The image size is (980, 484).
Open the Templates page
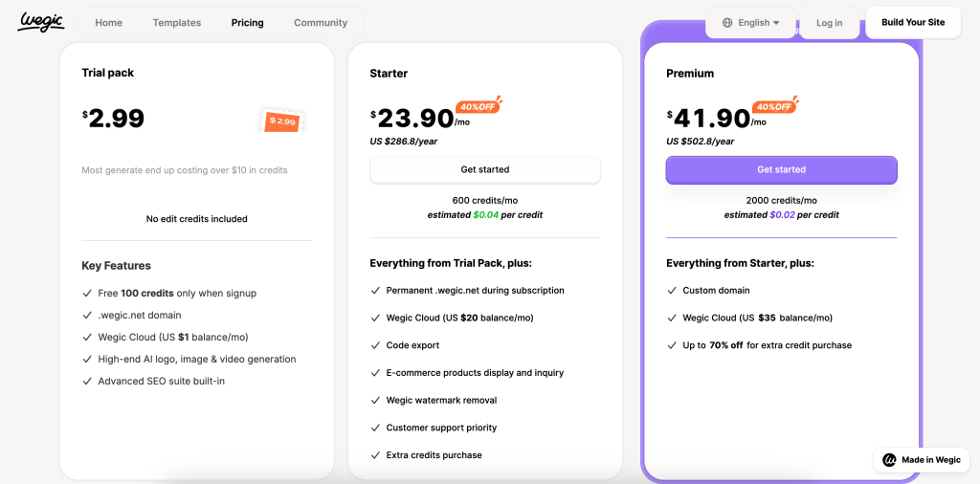pos(177,23)
